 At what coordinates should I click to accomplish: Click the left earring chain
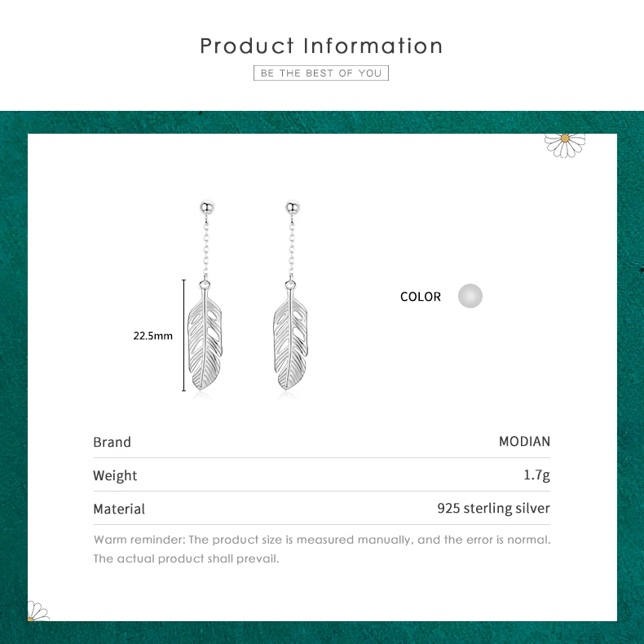[x=205, y=248]
